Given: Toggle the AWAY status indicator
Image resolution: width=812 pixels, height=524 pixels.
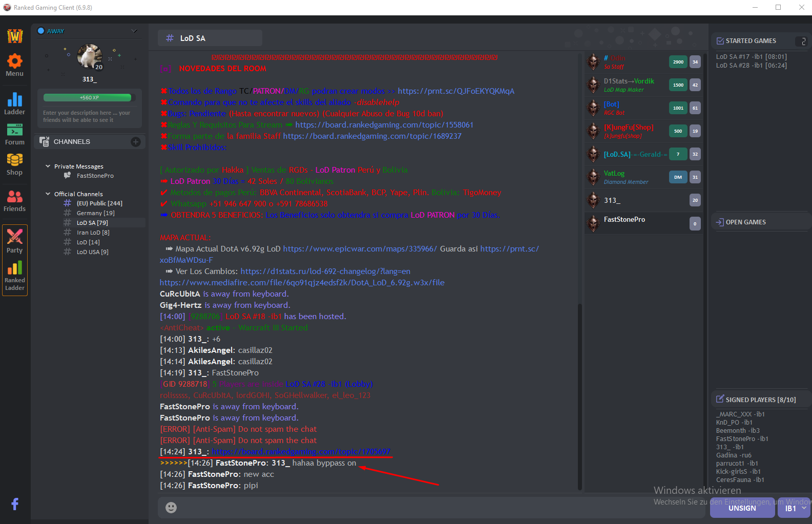Looking at the screenshot, I should [41, 31].
